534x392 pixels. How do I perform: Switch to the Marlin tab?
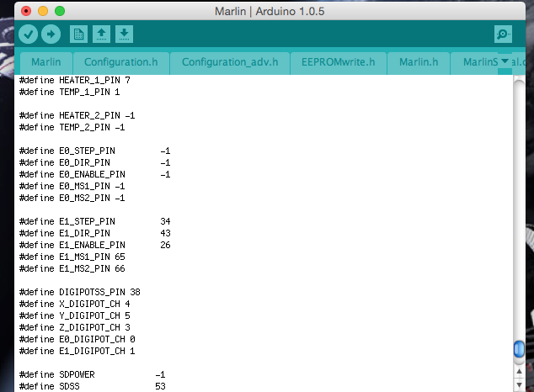[x=45, y=63]
